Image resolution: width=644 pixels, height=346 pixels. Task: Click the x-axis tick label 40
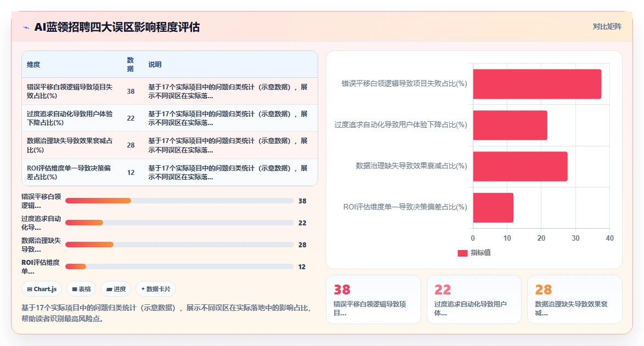(609, 238)
